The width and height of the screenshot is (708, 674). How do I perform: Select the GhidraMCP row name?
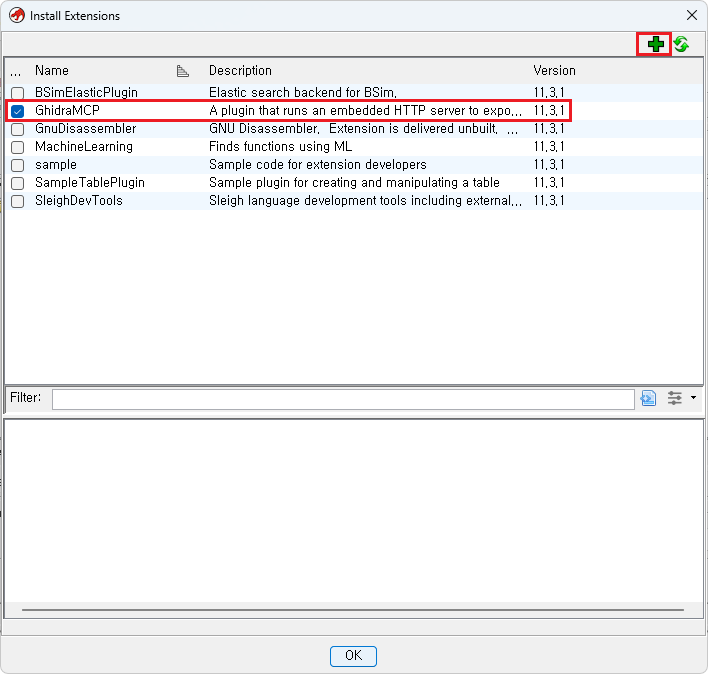coord(67,110)
